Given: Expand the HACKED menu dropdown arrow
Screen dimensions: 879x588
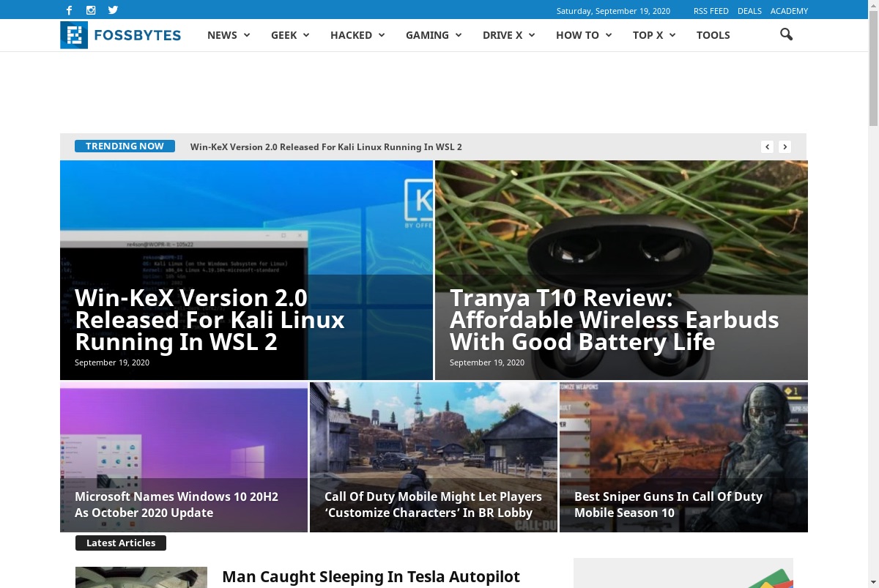Looking at the screenshot, I should click(x=381, y=35).
